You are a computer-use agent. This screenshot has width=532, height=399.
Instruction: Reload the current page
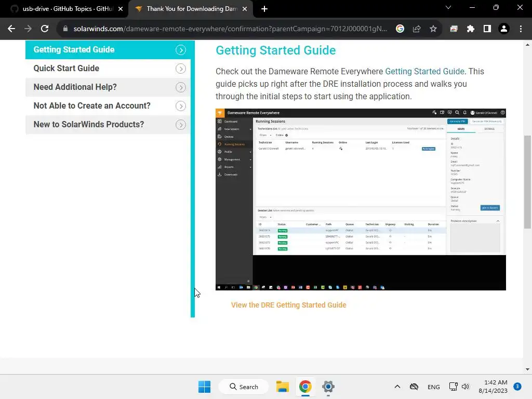[45, 29]
